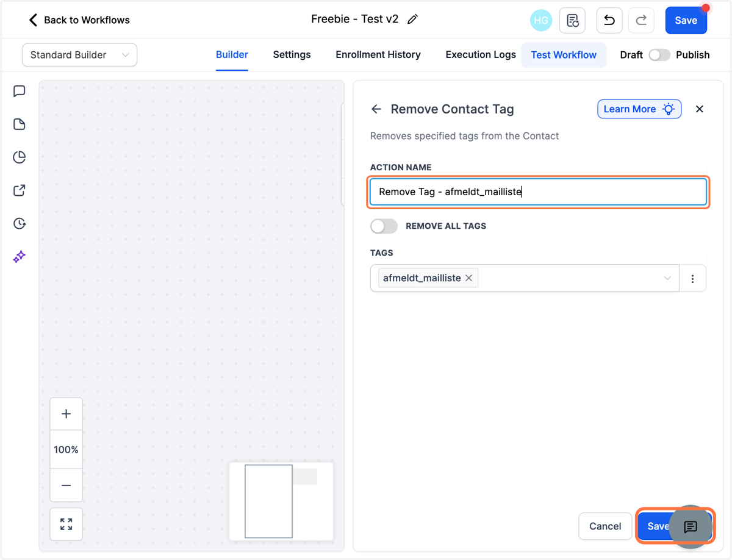The height and width of the screenshot is (560, 732).
Task: Fit canvas to screen
Action: pos(66,524)
